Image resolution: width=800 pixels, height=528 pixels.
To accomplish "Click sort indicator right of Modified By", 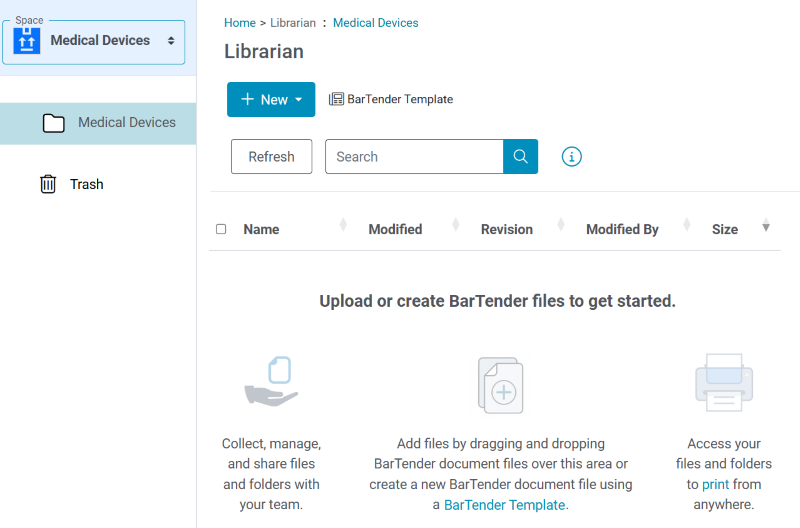I will coord(687,224).
